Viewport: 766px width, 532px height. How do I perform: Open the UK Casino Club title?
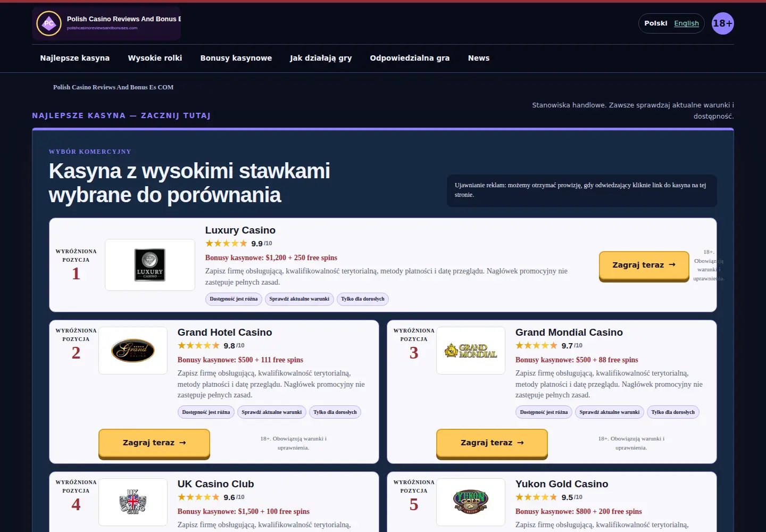tap(216, 484)
